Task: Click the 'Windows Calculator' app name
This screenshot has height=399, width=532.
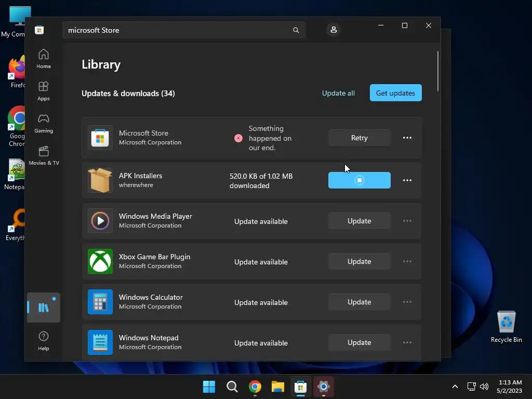Action: (151, 297)
